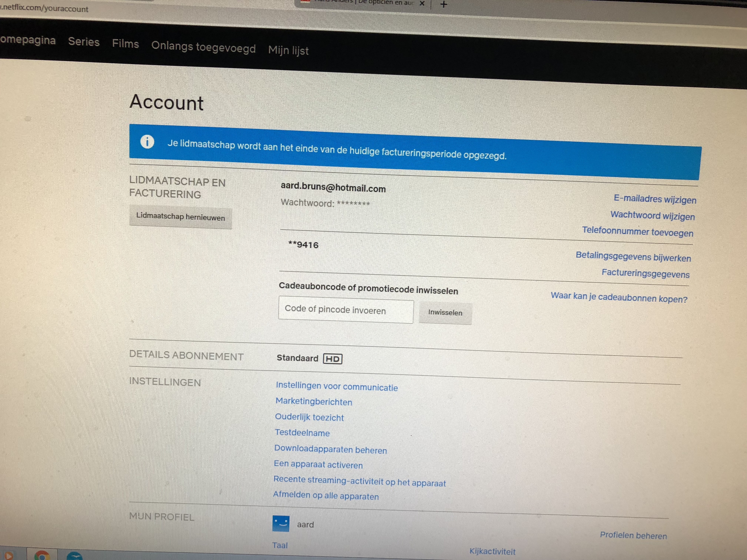
Task: Select the aard profile avatar icon
Action: point(281,523)
